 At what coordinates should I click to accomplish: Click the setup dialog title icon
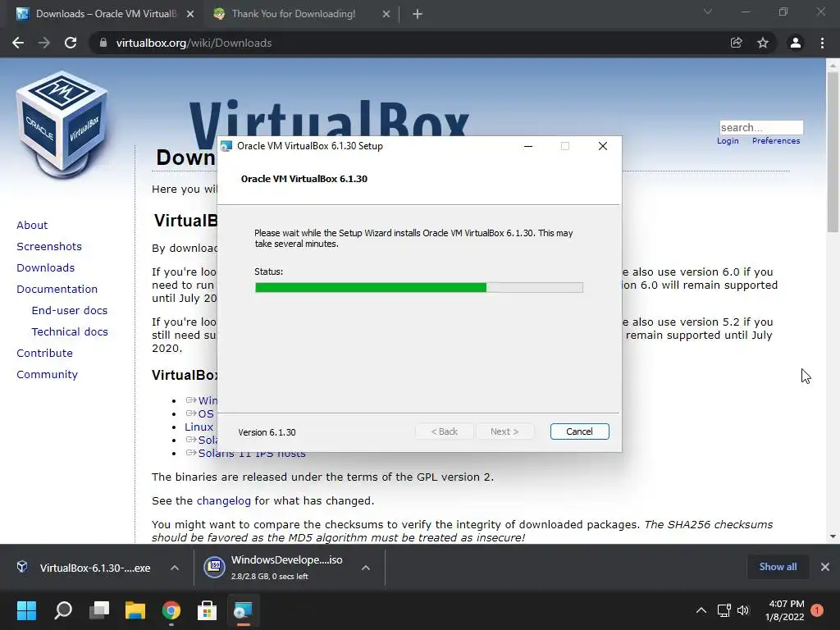pos(226,146)
